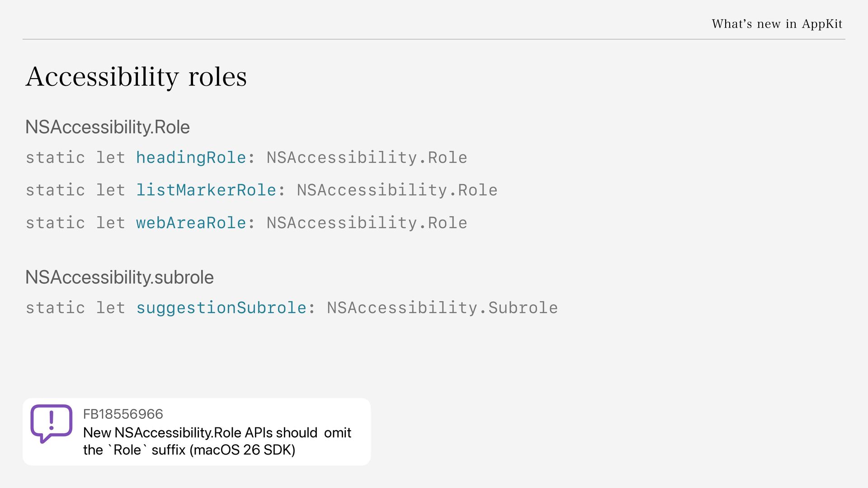Viewport: 868px width, 488px height.
Task: Click the listMarkerRole identifier
Action: coord(206,190)
